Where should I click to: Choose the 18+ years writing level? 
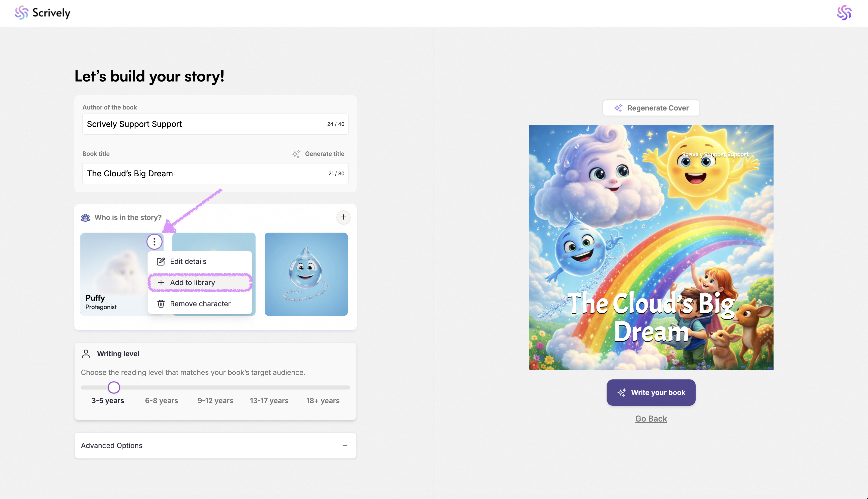(x=323, y=400)
